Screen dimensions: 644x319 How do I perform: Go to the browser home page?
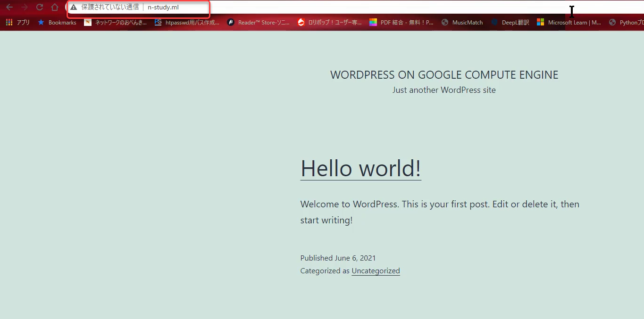click(55, 8)
